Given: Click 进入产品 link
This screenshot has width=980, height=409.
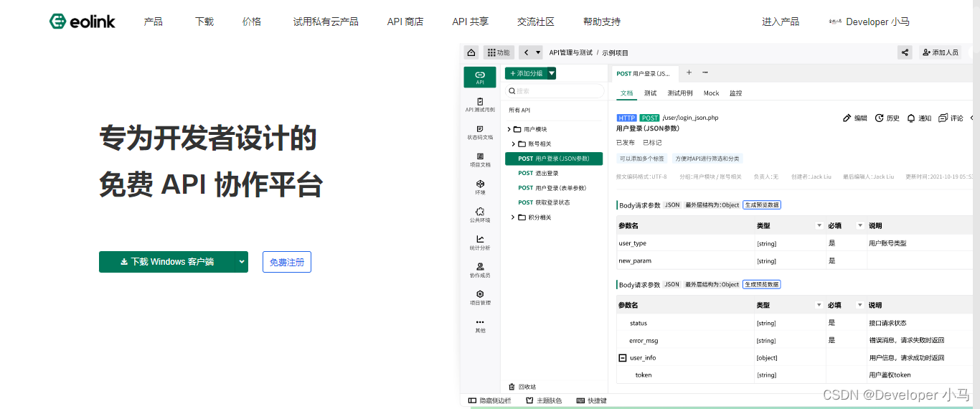Looking at the screenshot, I should point(781,22).
